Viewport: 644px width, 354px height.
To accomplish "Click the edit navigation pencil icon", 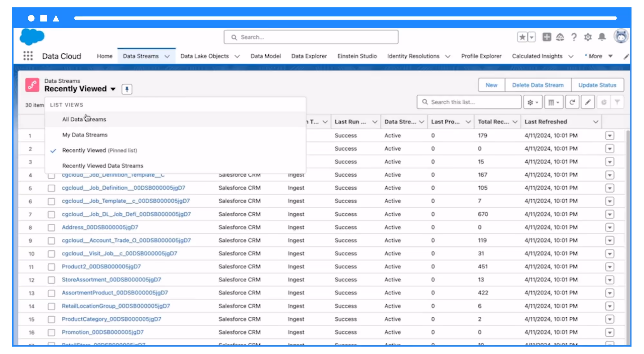I will tap(626, 57).
